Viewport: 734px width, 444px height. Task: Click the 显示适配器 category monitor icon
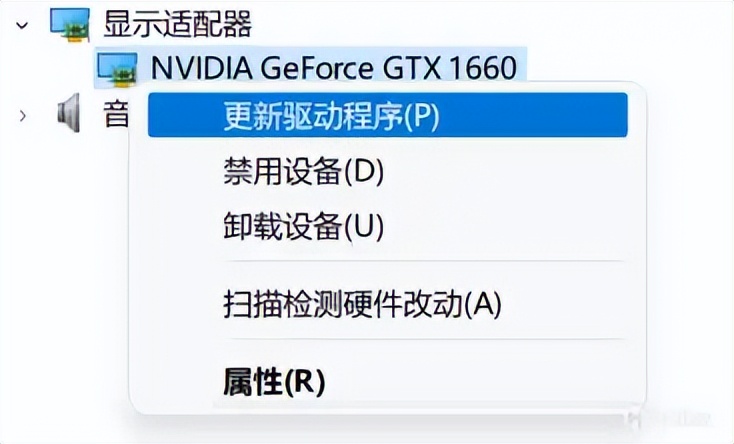point(69,24)
